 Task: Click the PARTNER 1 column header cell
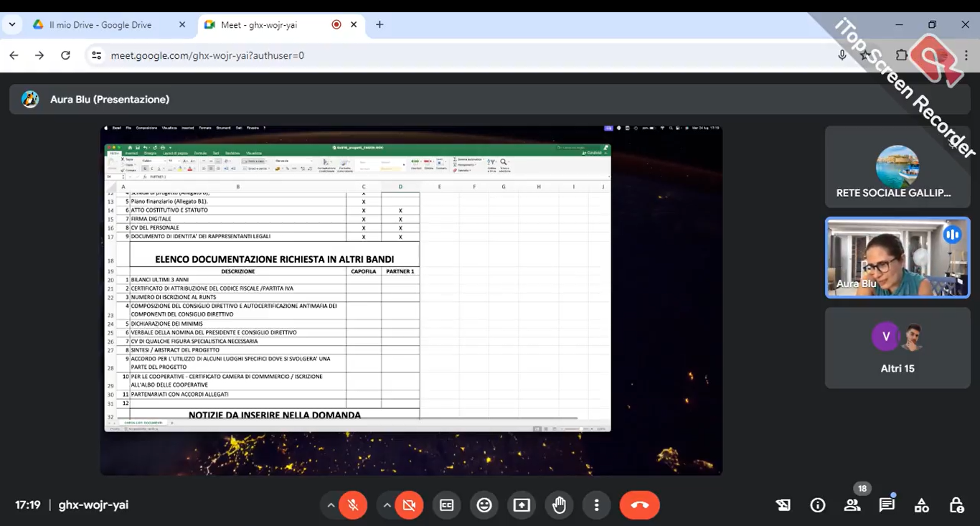click(400, 271)
